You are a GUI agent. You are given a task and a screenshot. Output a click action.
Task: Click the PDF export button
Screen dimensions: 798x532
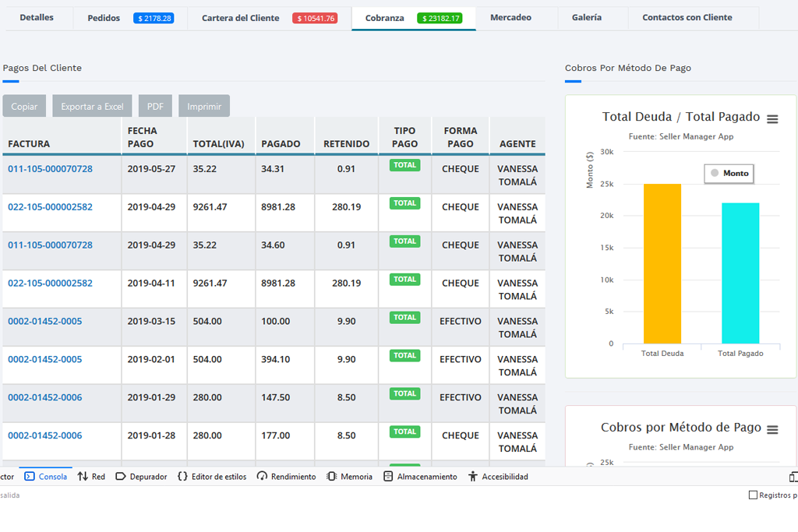[155, 106]
